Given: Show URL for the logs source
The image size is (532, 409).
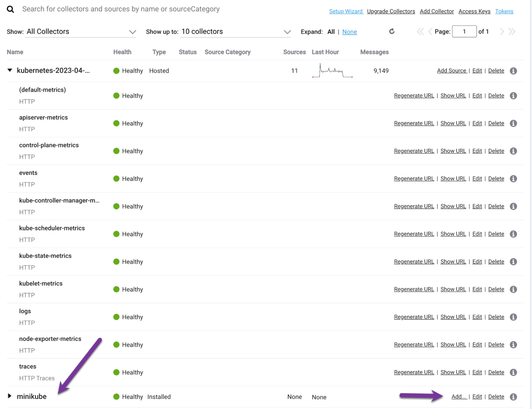Looking at the screenshot, I should point(453,317).
